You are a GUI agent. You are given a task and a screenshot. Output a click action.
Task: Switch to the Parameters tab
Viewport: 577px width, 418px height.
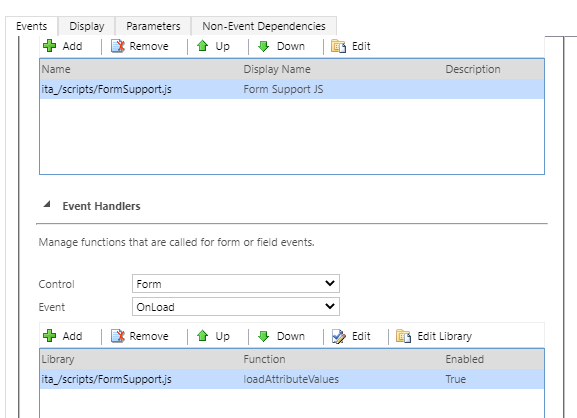click(153, 26)
